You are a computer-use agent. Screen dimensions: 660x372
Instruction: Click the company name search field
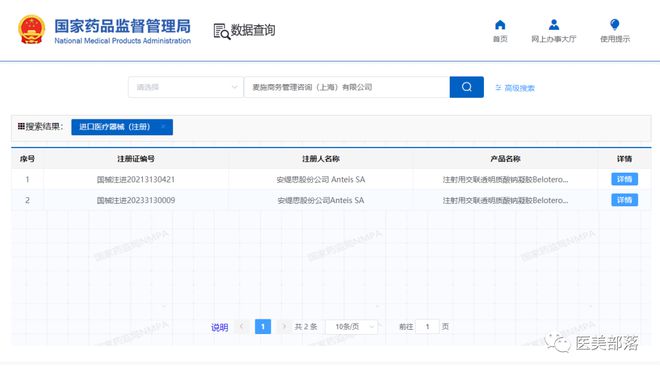346,87
